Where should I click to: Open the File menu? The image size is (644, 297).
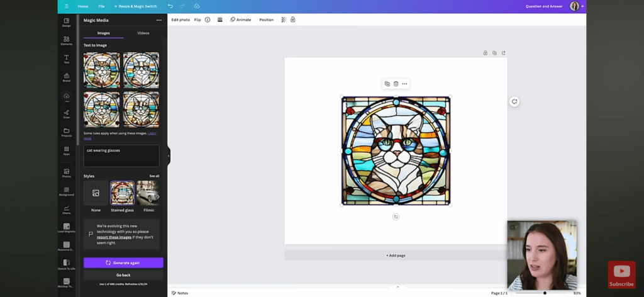click(x=101, y=6)
